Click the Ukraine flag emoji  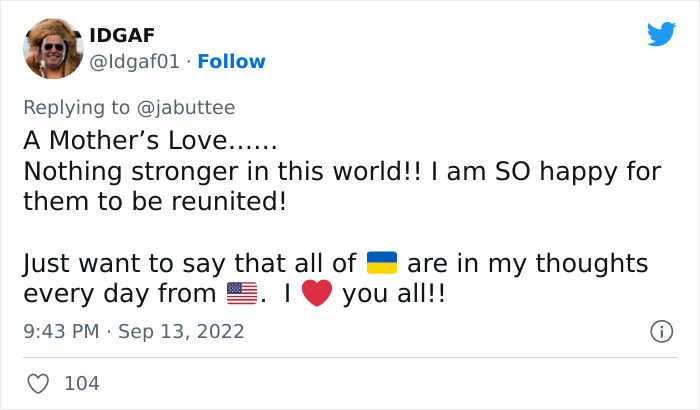coord(382,263)
